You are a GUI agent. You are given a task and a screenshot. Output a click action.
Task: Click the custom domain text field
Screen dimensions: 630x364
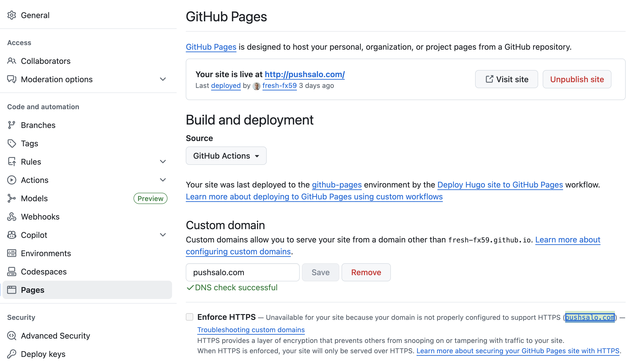point(242,272)
